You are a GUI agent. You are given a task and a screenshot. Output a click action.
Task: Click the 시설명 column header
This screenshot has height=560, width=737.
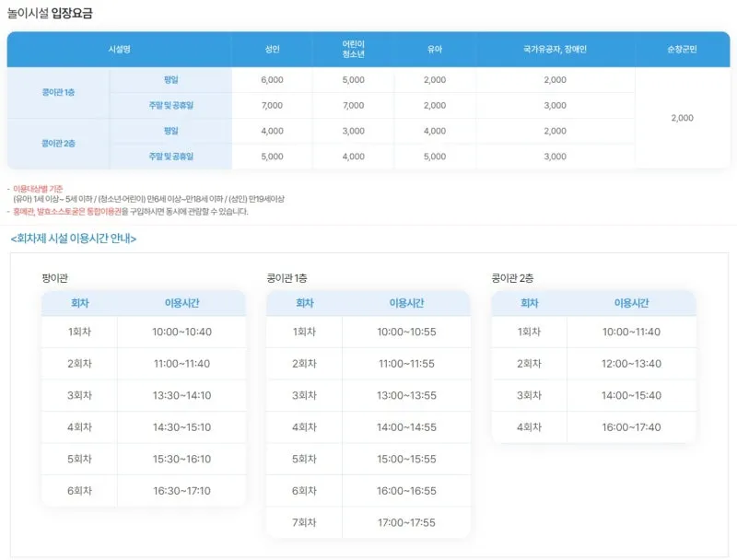119,49
